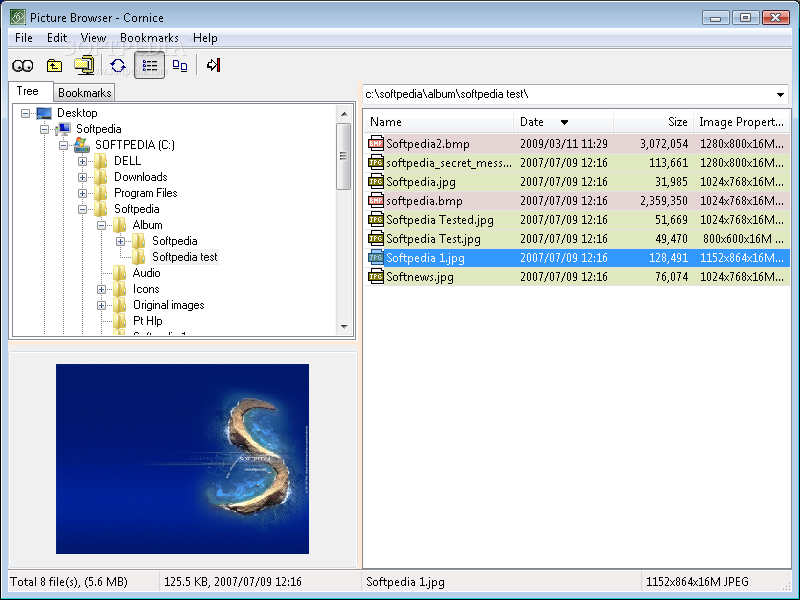
Task: Select the Program Files folder
Action: 145,193
